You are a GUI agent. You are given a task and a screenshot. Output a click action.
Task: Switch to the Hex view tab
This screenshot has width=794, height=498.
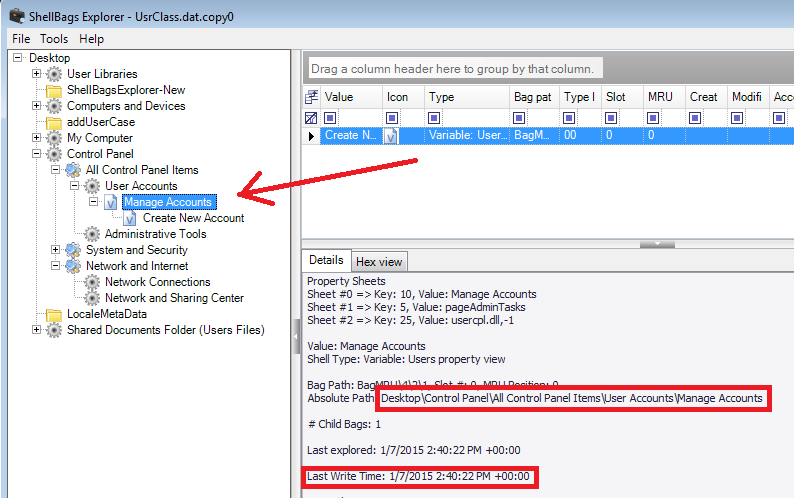click(x=379, y=262)
